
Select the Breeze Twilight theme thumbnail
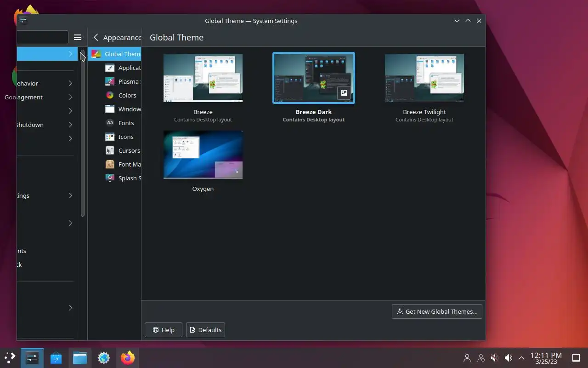pos(424,78)
